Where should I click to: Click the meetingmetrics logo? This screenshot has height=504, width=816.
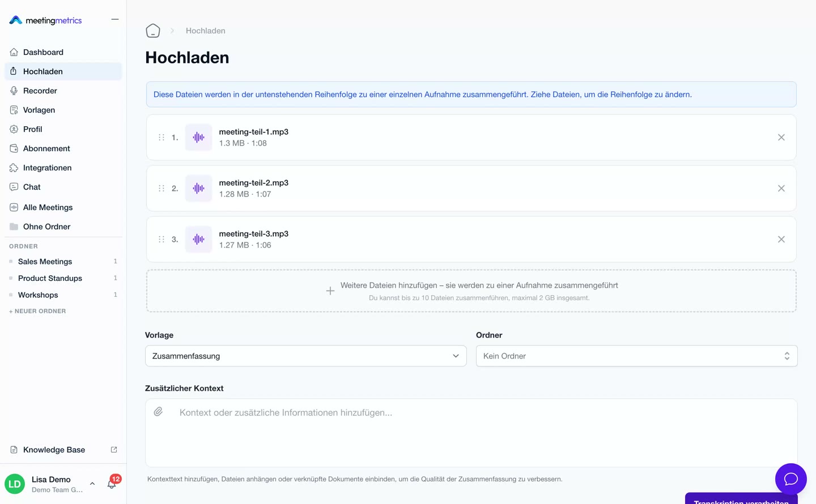[x=45, y=20]
